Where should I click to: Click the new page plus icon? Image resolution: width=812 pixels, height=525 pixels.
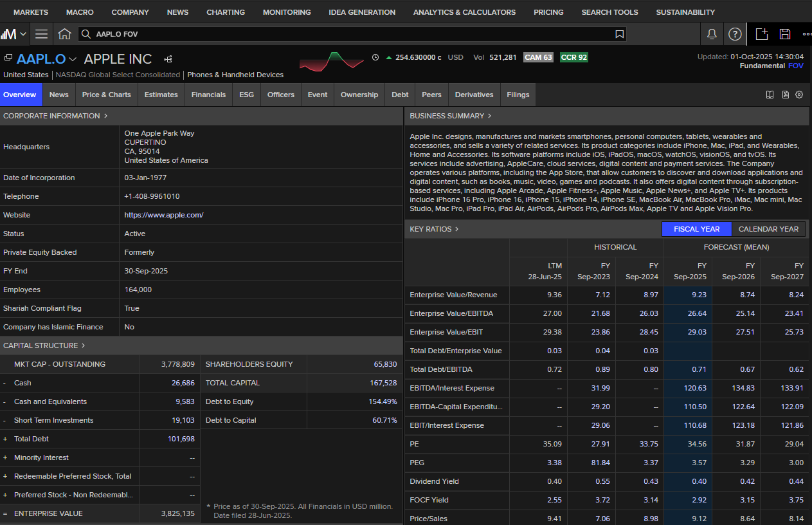click(x=762, y=34)
